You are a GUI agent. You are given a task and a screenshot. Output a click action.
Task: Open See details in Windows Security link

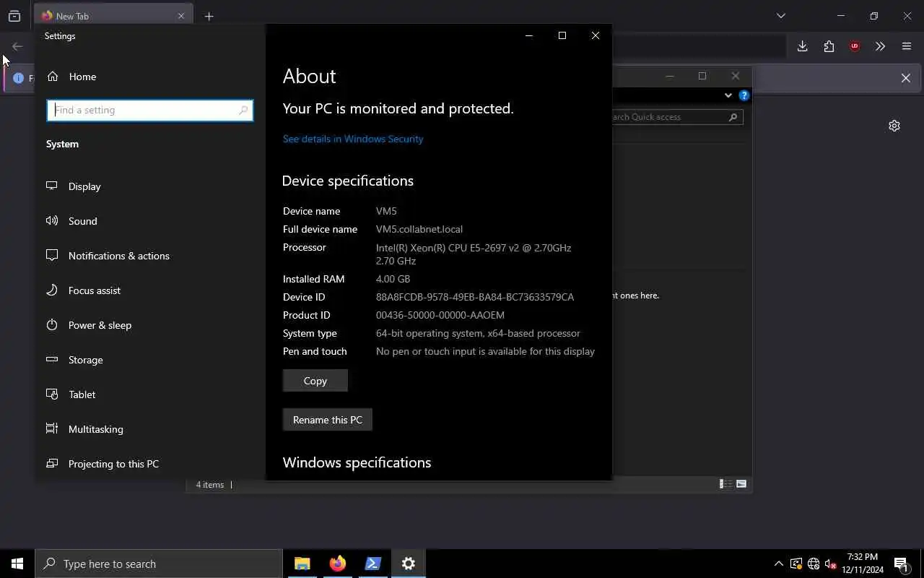point(353,139)
